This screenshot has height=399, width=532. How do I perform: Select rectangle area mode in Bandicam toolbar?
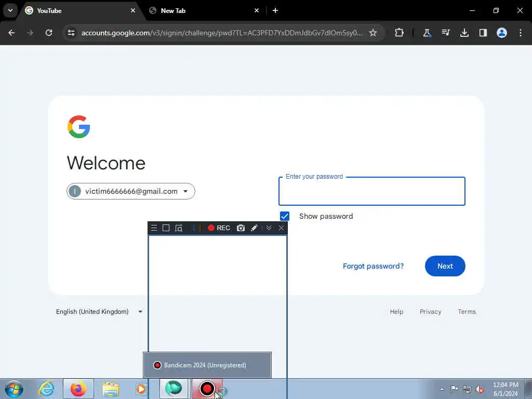click(x=166, y=228)
